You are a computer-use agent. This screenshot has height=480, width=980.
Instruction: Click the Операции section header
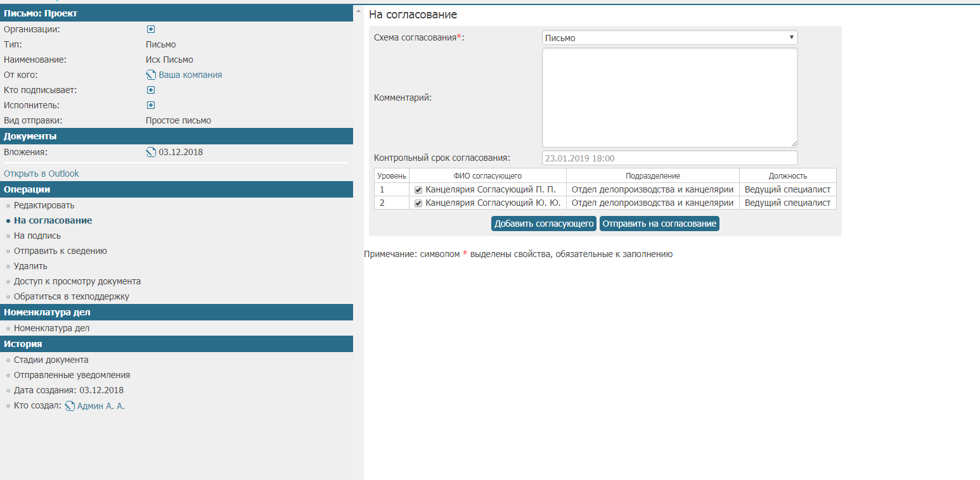(x=176, y=189)
